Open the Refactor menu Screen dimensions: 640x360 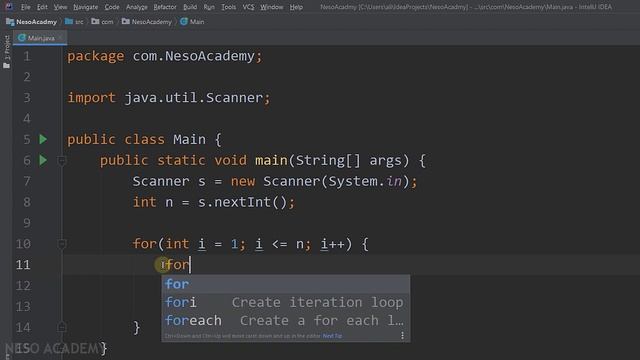coord(165,7)
